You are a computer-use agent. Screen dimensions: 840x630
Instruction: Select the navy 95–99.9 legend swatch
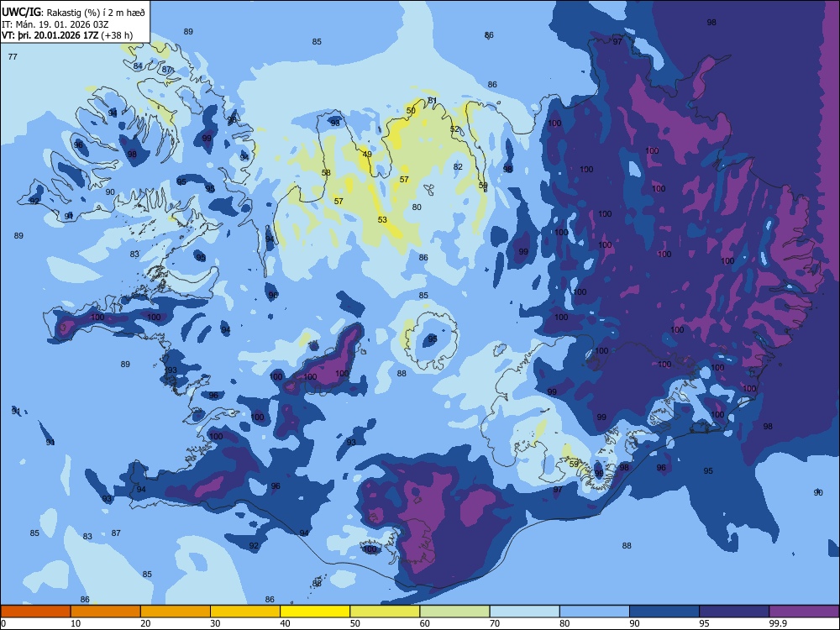(734, 612)
